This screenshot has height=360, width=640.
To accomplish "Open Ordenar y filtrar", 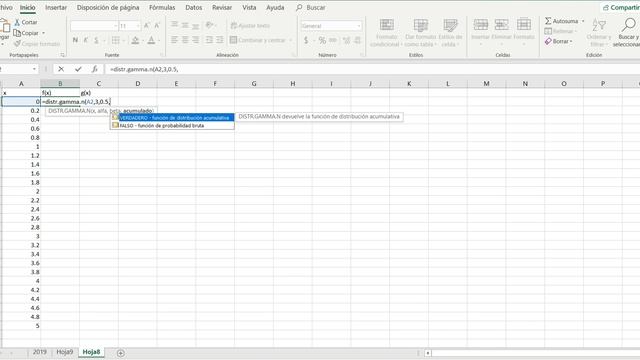I will tap(599, 32).
